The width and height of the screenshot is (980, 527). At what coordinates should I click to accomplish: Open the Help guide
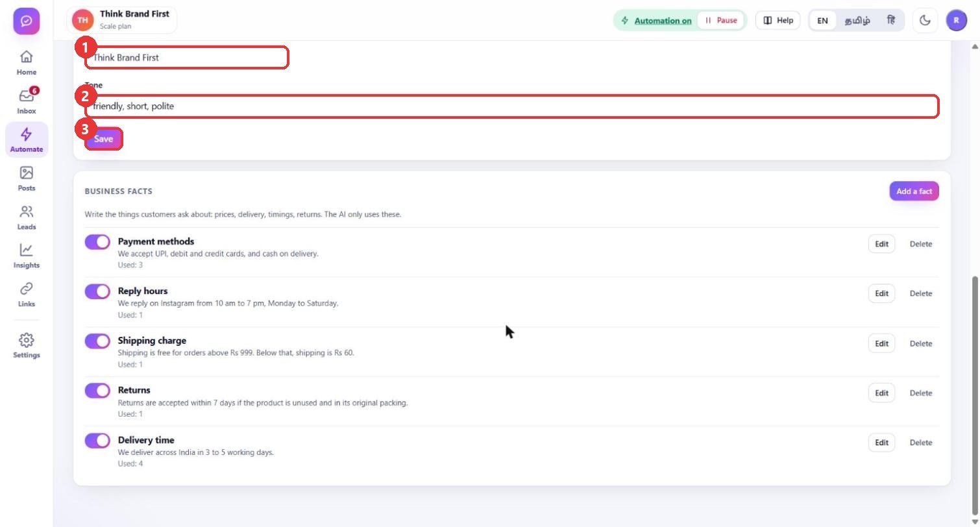tap(778, 20)
